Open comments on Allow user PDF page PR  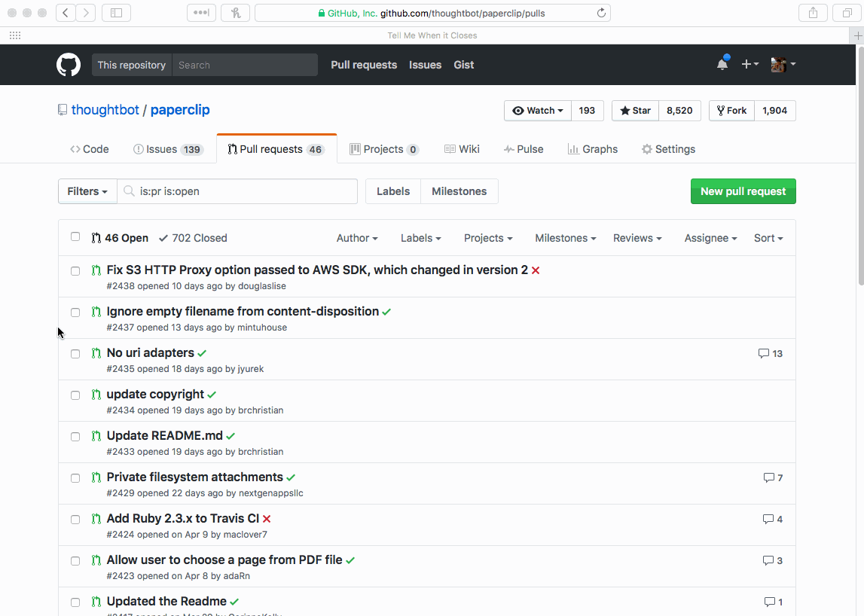tap(773, 560)
